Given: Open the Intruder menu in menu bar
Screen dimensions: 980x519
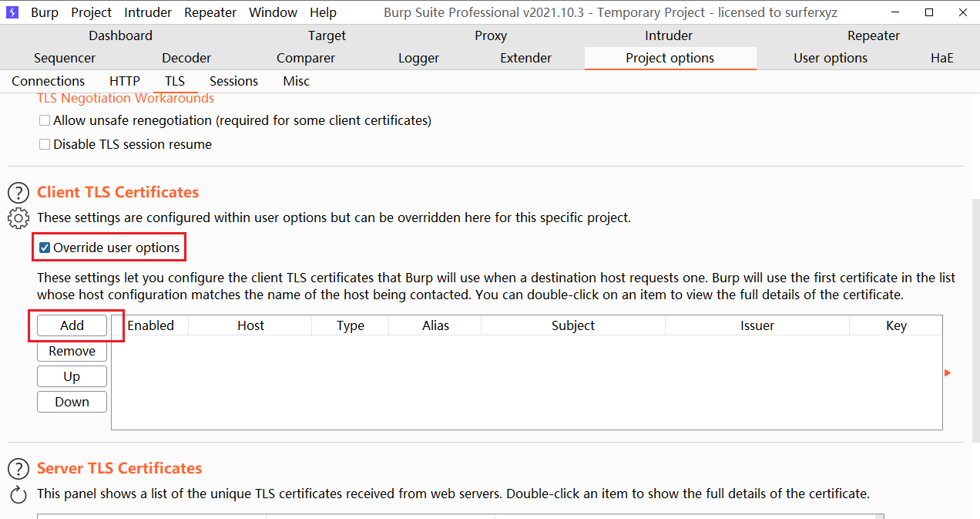Looking at the screenshot, I should tap(149, 12).
